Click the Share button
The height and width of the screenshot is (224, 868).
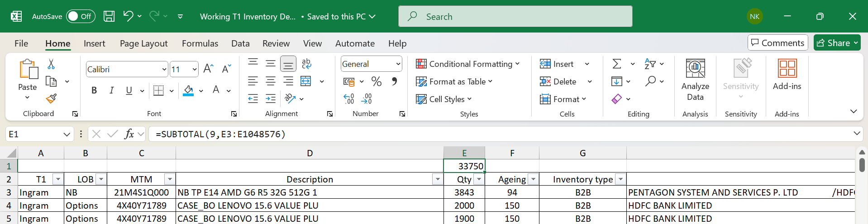pos(837,43)
